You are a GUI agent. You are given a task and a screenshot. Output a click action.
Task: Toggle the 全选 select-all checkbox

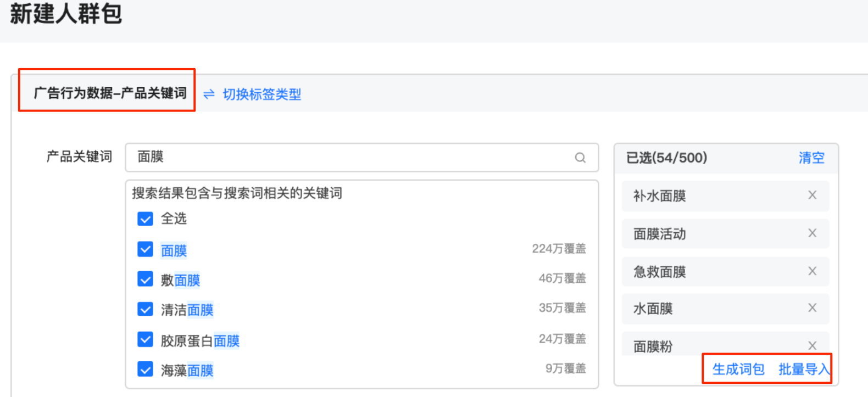click(145, 219)
